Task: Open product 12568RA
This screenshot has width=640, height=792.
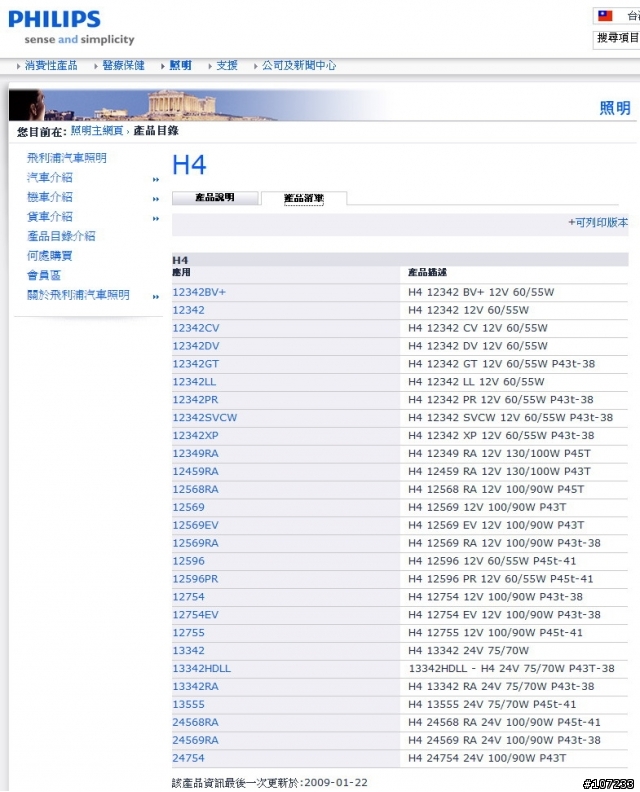Action: point(195,489)
